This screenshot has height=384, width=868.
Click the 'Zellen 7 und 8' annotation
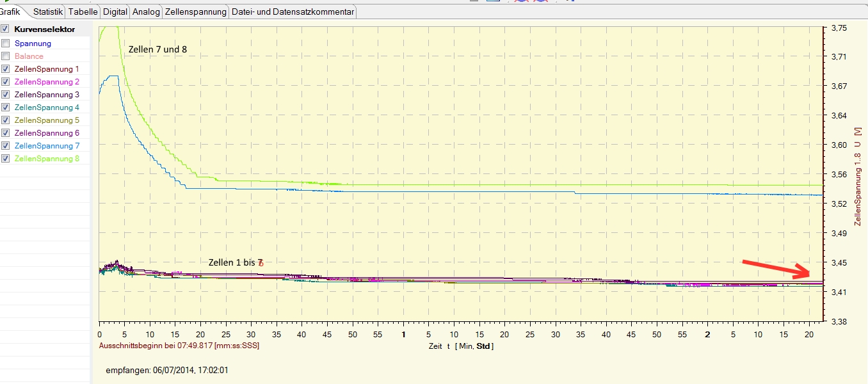[x=157, y=49]
